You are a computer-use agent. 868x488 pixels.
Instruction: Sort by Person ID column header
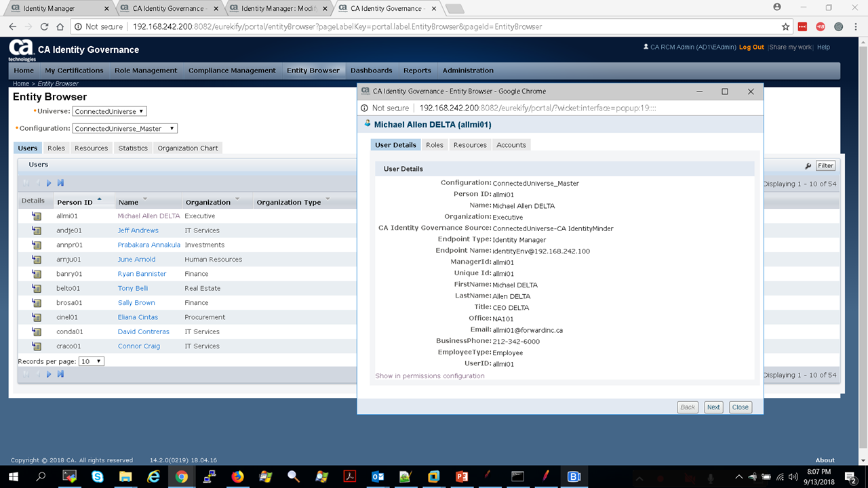pyautogui.click(x=75, y=202)
